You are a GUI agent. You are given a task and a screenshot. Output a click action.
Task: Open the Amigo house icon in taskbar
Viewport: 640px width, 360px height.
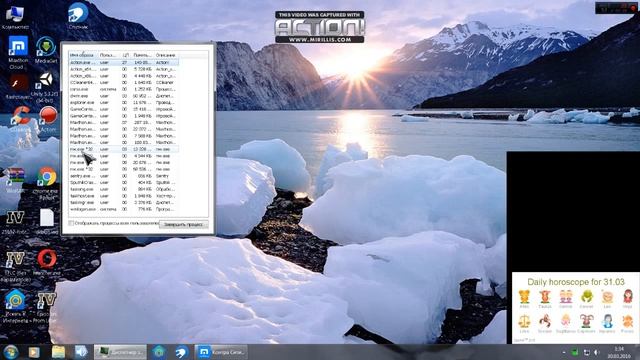159,352
